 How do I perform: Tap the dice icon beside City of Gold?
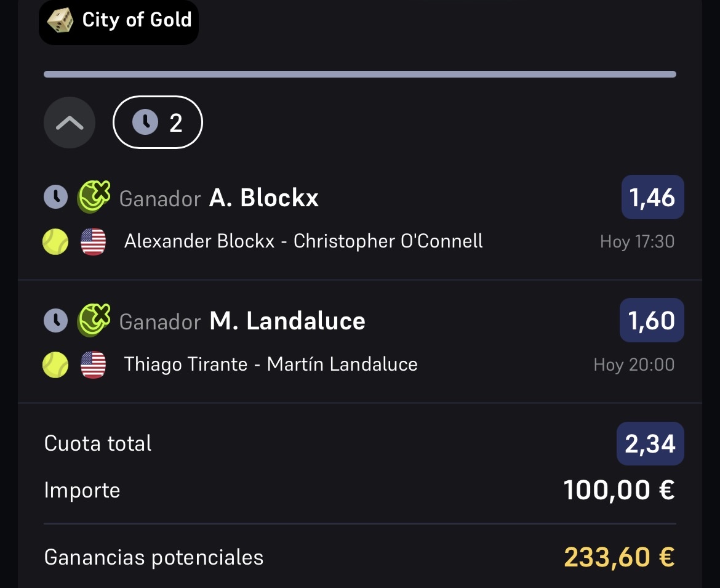[x=60, y=20]
